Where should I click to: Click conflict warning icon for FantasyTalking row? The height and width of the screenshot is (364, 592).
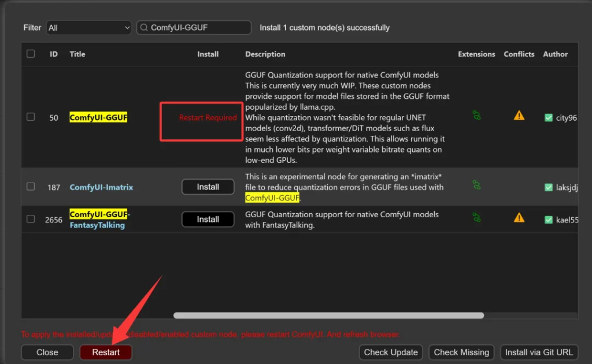tap(519, 218)
